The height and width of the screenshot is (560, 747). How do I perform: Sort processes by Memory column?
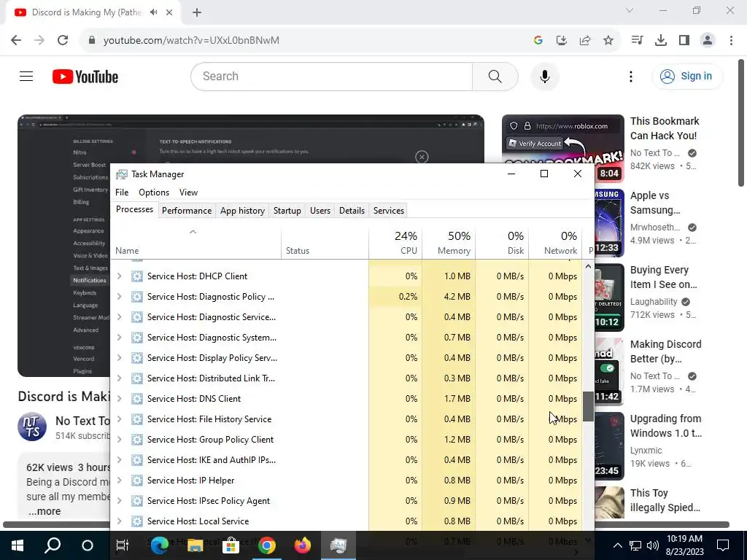[449, 243]
